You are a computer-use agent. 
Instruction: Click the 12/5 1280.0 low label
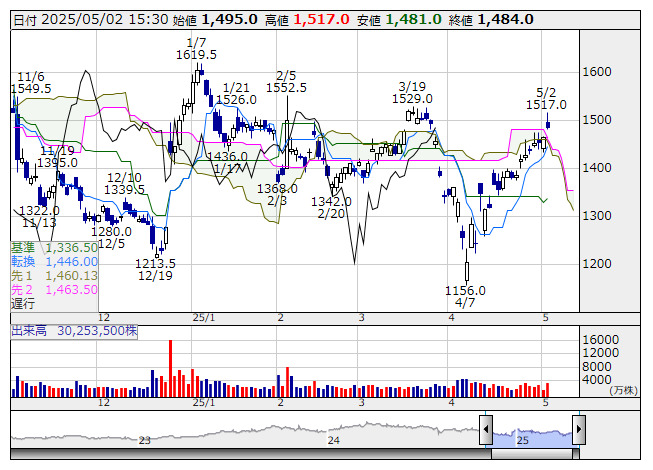pyautogui.click(x=112, y=237)
